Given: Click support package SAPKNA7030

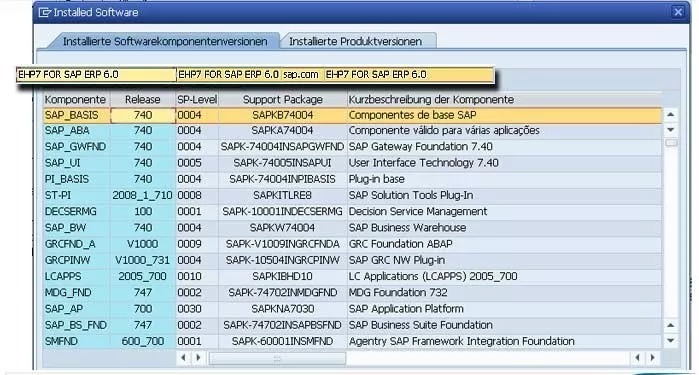Looking at the screenshot, I should point(283,309).
